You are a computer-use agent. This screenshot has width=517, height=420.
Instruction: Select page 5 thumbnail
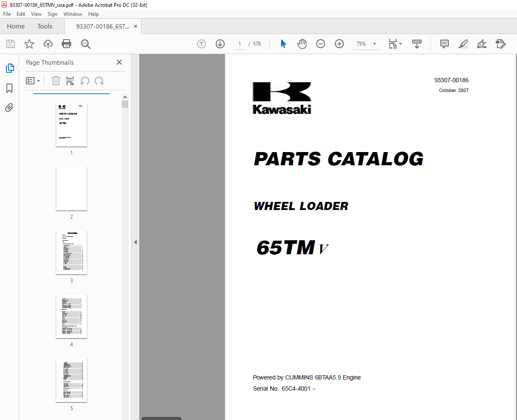pos(72,380)
